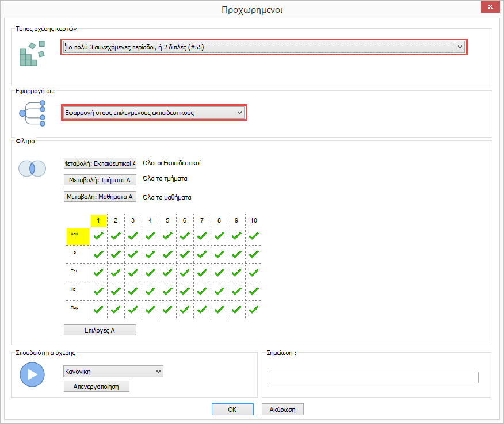
Task: Click the blue tree icon beside the apply-to dropdown
Action: click(x=32, y=113)
